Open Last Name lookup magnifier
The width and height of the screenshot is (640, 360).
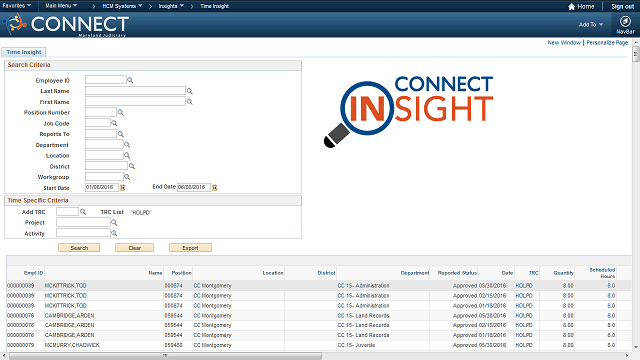189,91
